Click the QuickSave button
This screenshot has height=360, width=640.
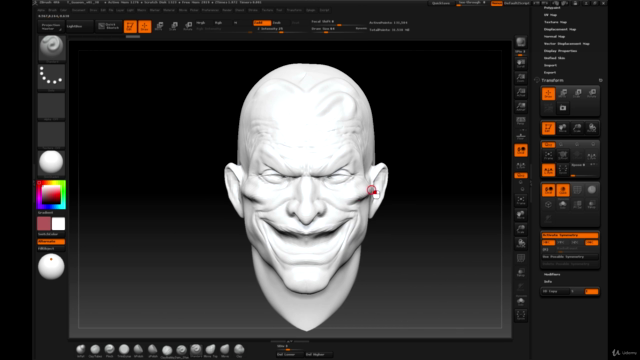point(441,3)
